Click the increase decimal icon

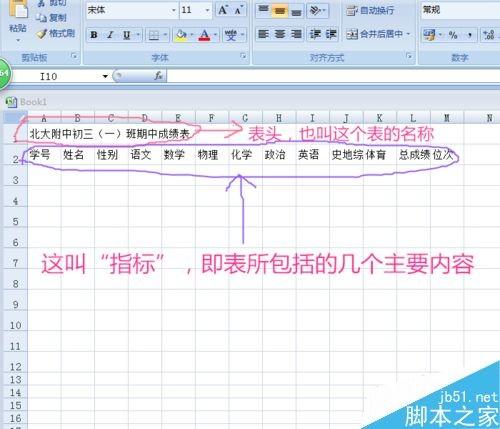coord(489,35)
